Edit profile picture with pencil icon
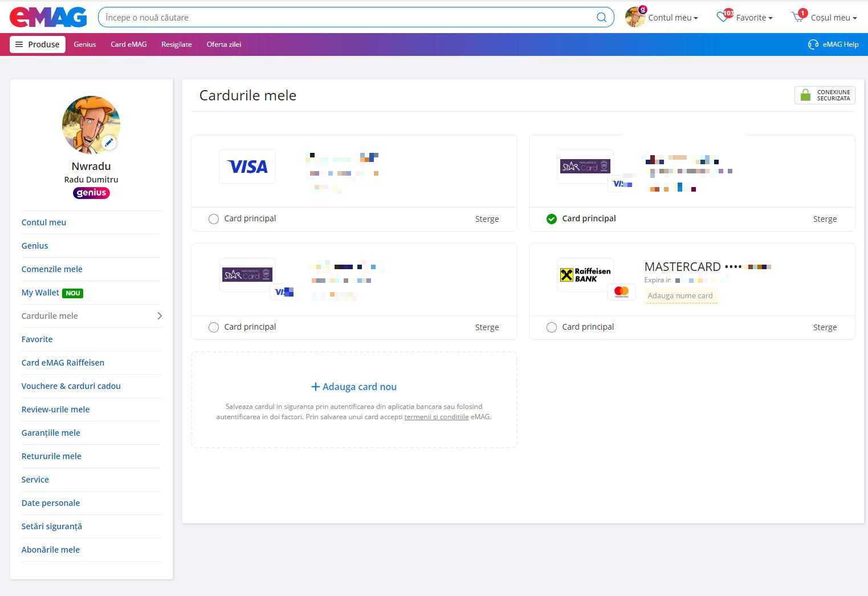Screen dimensions: 868x596 (109, 142)
